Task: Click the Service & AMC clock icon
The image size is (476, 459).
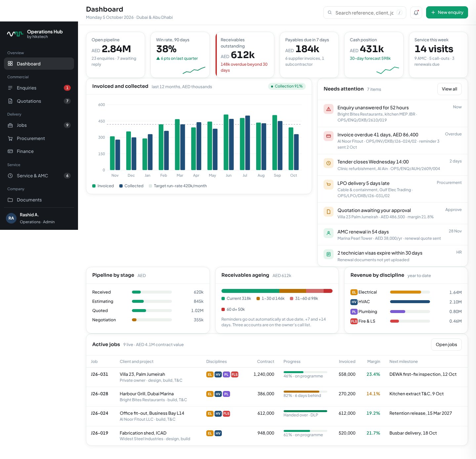Action: (x=10, y=176)
